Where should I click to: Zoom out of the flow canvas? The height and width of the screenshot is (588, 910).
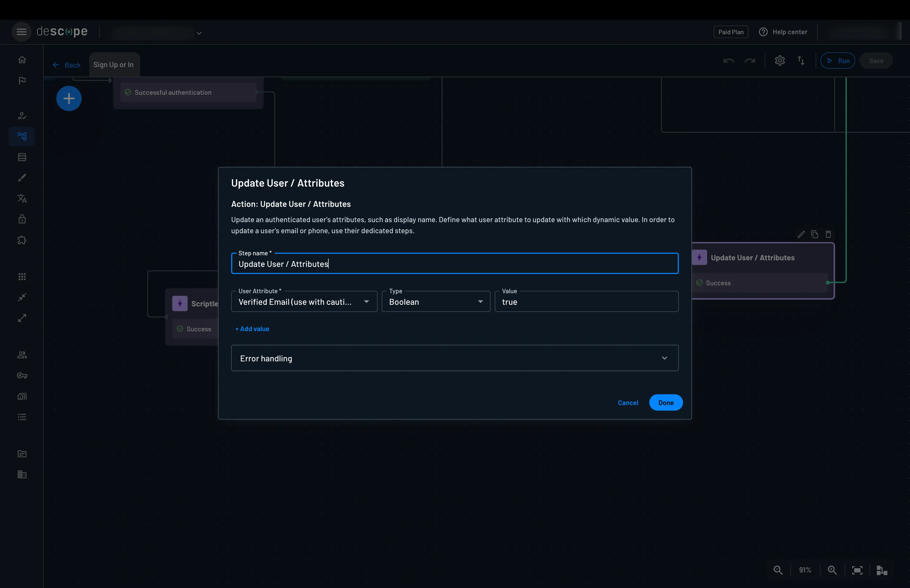(x=778, y=570)
